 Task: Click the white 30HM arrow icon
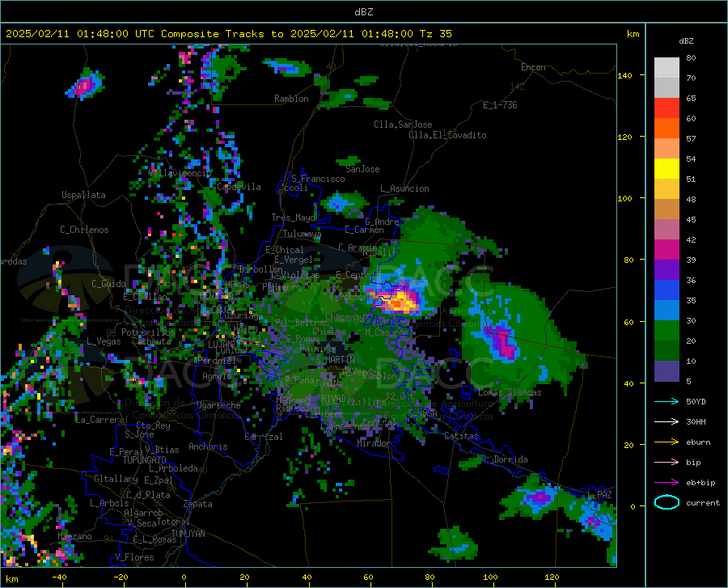tap(667, 422)
